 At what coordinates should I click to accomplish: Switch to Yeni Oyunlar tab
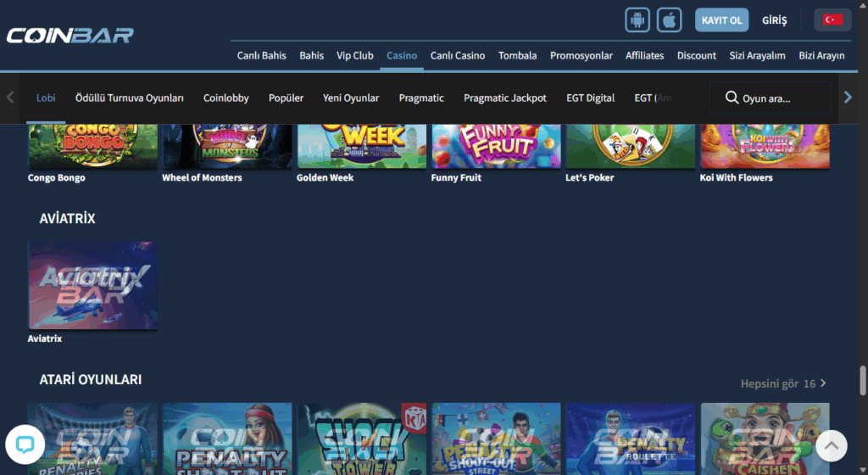click(x=351, y=98)
